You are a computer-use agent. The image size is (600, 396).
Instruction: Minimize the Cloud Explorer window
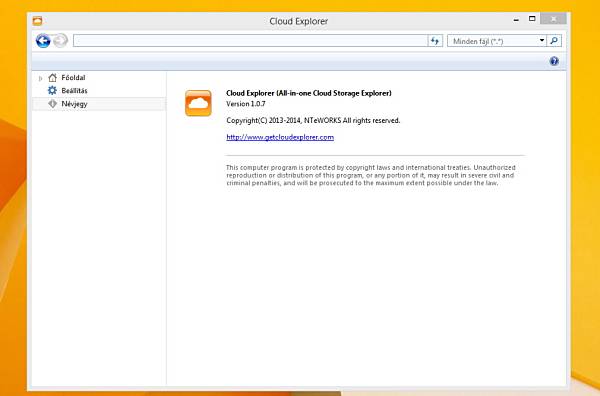tap(516, 20)
